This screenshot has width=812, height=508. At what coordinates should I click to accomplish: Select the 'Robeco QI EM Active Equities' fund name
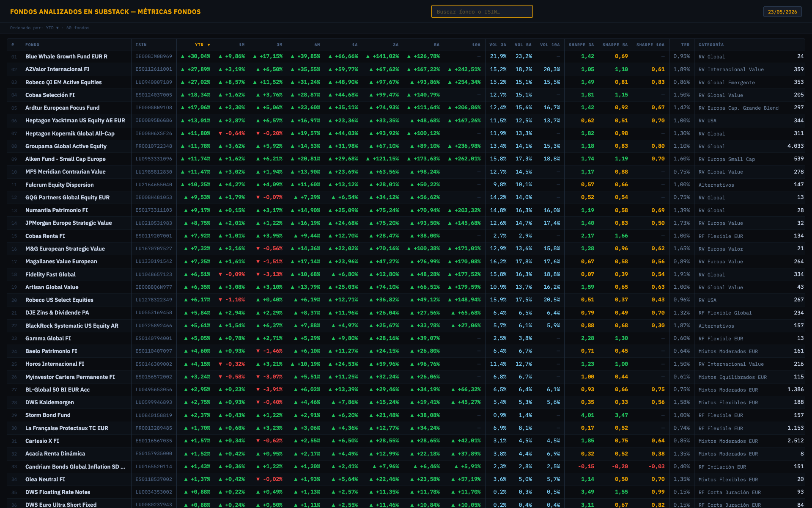[63, 82]
